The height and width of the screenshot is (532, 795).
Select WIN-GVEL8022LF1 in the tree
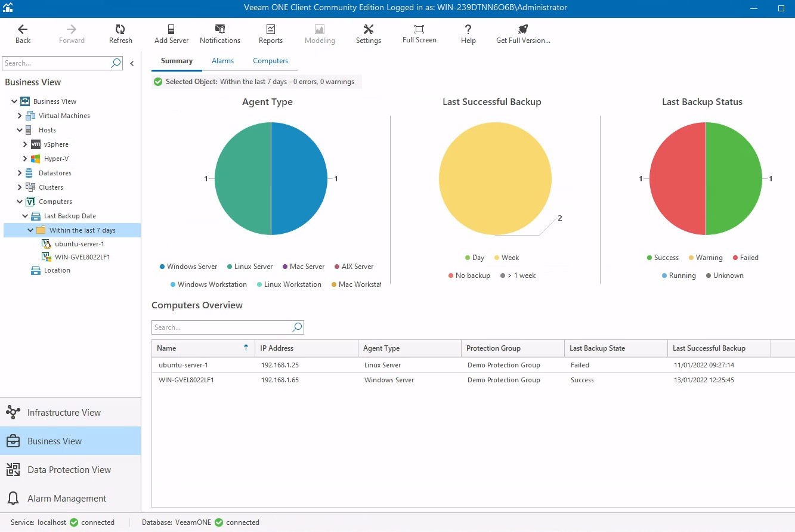(x=82, y=257)
